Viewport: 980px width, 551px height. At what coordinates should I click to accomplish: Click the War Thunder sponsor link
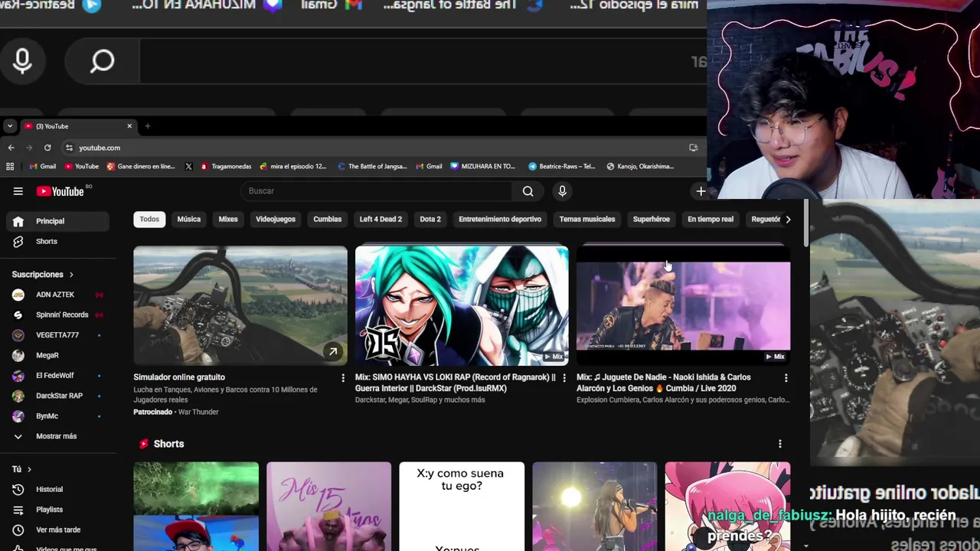pos(198,412)
